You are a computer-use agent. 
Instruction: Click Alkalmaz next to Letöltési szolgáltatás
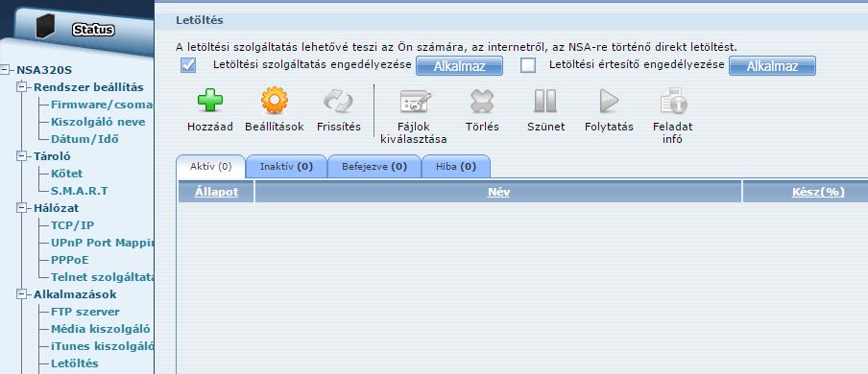click(x=460, y=66)
